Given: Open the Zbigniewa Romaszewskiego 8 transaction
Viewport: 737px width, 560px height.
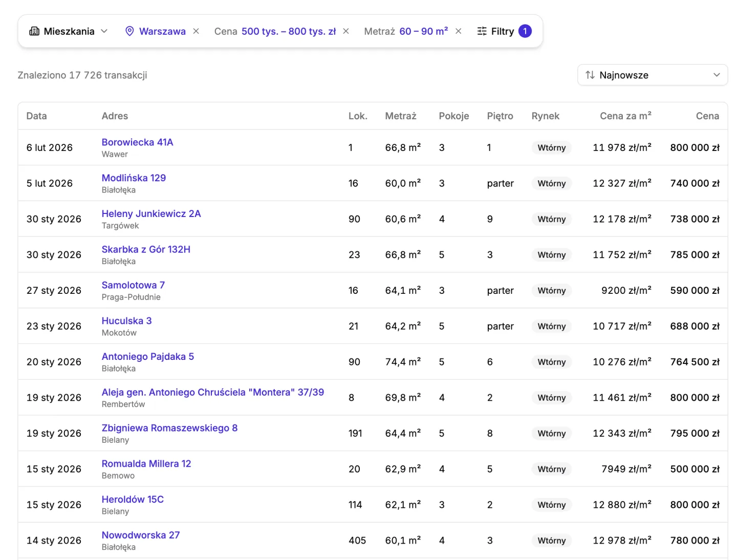Looking at the screenshot, I should (169, 428).
